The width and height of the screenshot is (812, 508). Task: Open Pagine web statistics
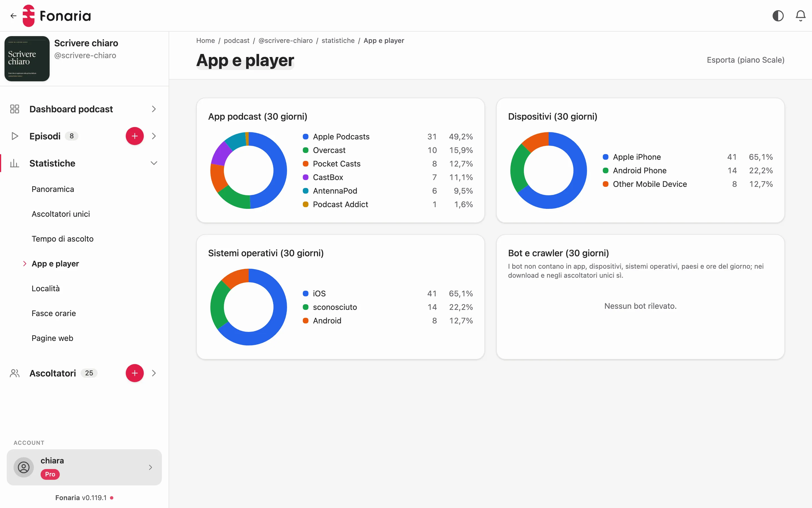coord(52,338)
